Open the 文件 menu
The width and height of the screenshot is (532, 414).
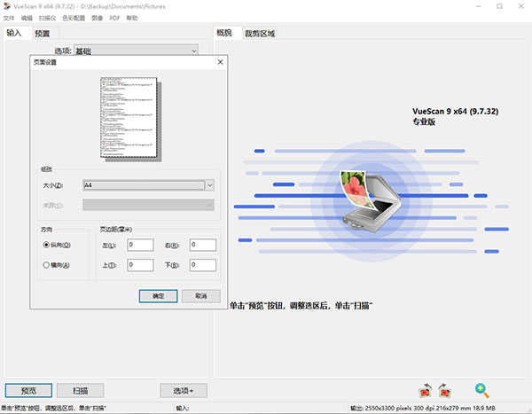tap(9, 18)
